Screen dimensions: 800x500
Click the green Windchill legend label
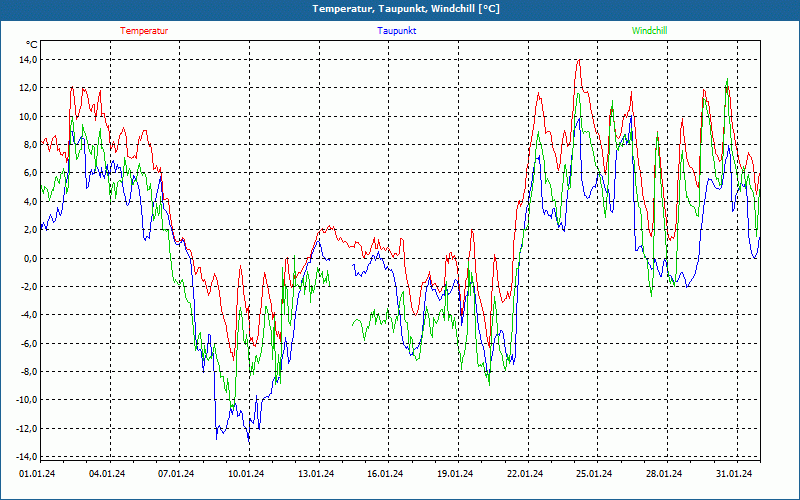pos(649,31)
